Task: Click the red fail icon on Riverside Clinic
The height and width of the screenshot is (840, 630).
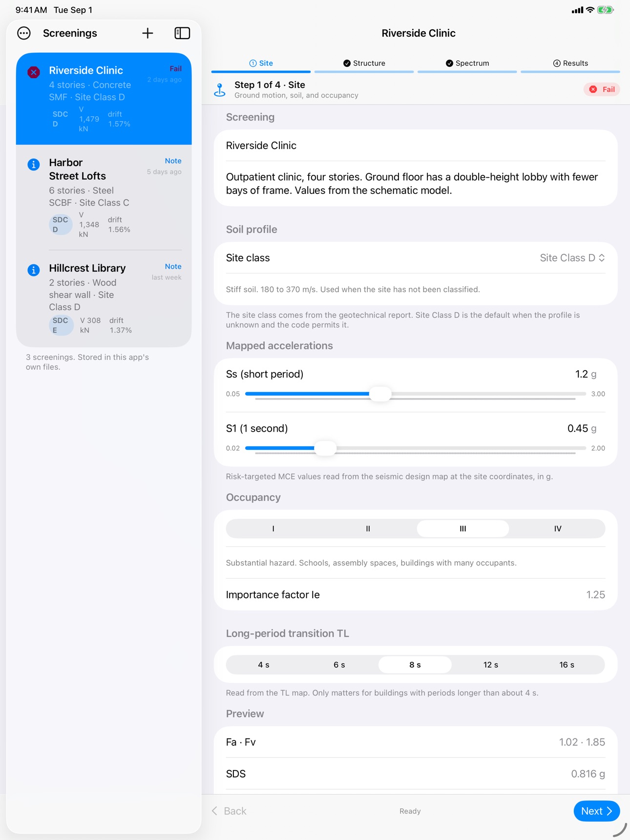Action: 34,72
